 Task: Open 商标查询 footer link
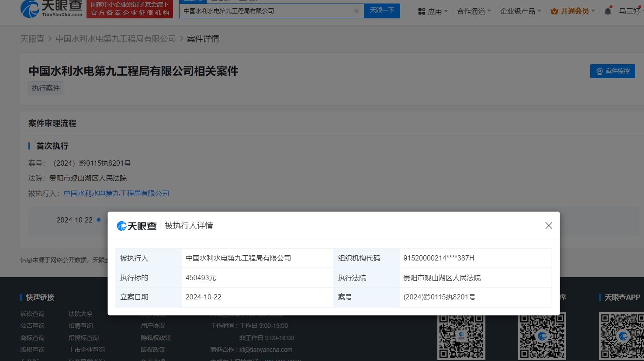click(32, 338)
